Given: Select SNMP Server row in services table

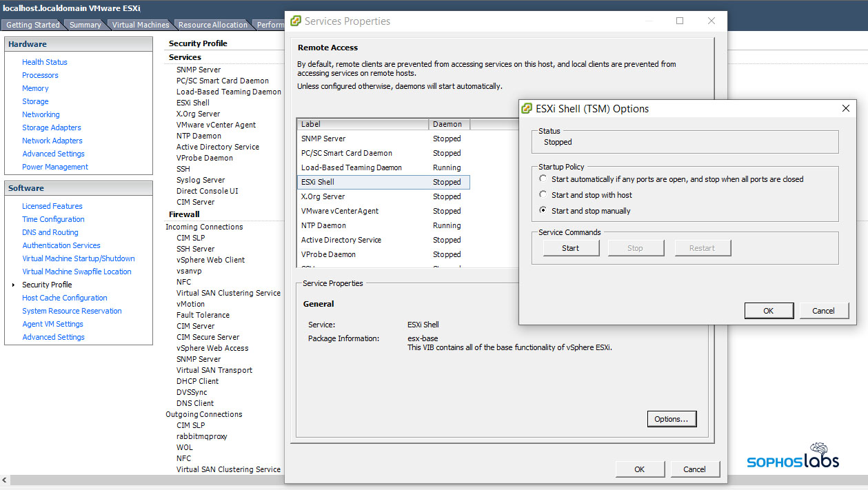Looking at the screenshot, I should pos(383,139).
